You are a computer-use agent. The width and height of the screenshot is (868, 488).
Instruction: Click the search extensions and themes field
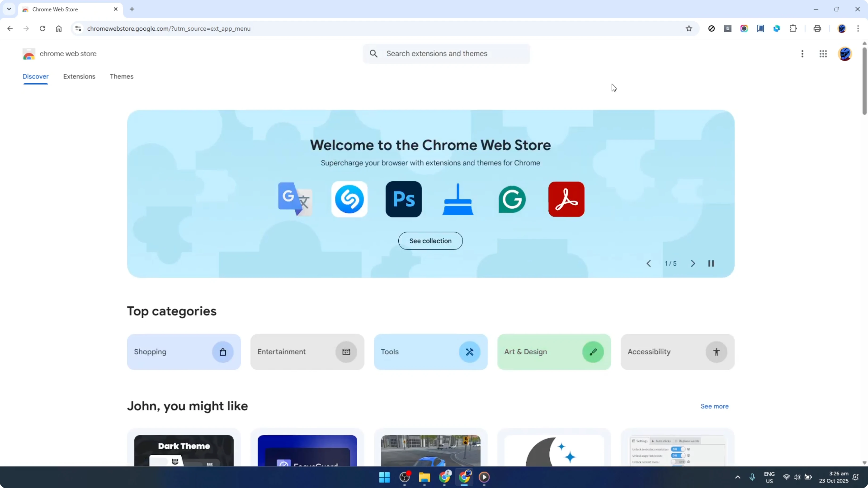(446, 54)
